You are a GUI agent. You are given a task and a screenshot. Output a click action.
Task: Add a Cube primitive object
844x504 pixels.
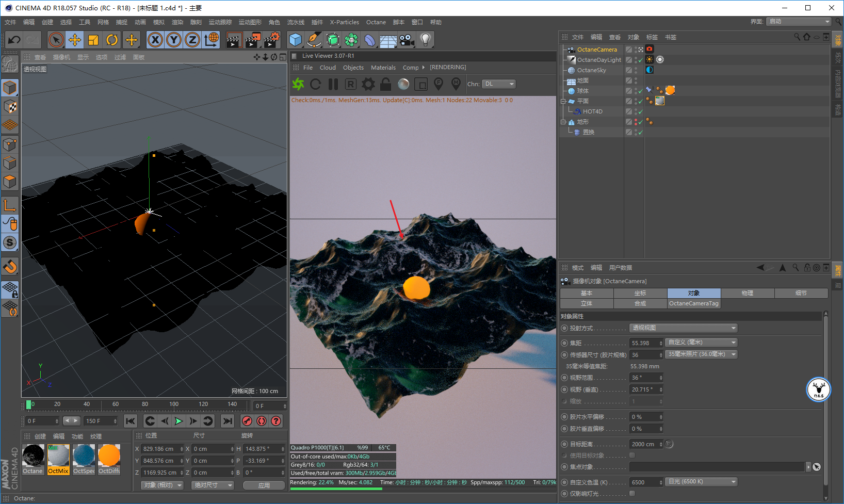click(x=296, y=40)
